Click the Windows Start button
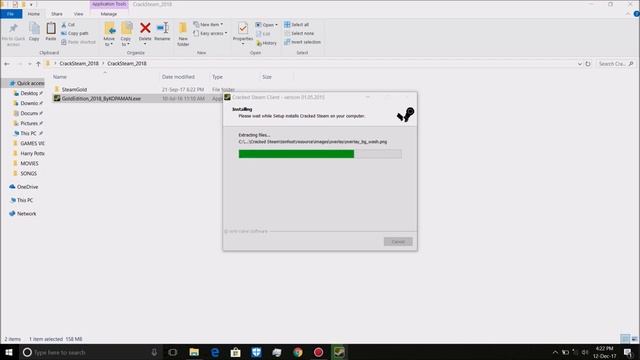640x360 pixels. 9,352
